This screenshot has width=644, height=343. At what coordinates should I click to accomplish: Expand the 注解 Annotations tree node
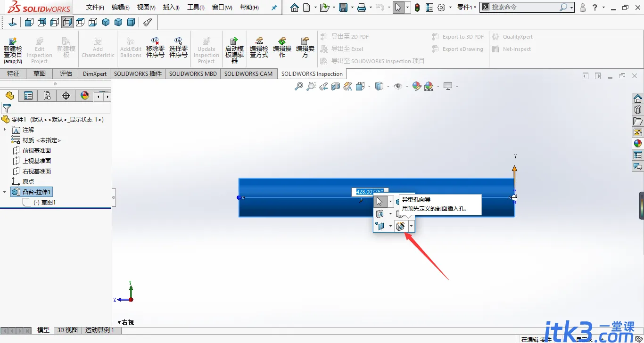pos(5,130)
